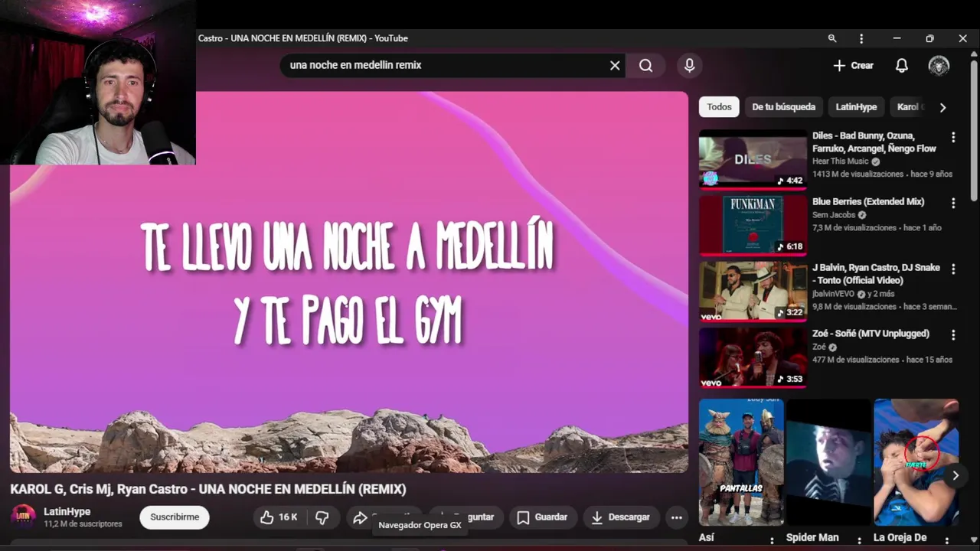The height and width of the screenshot is (551, 980).
Task: Open options menu for Blue Berries video
Action: click(x=953, y=203)
